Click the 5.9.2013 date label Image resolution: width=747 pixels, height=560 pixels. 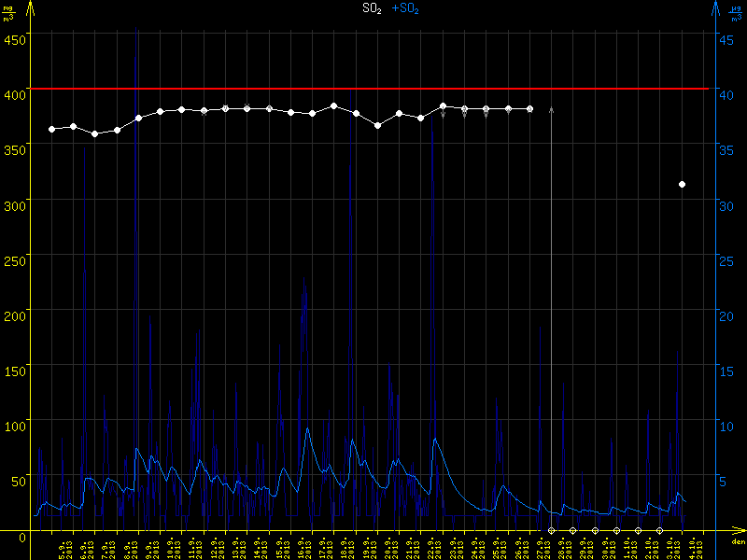pos(61,548)
